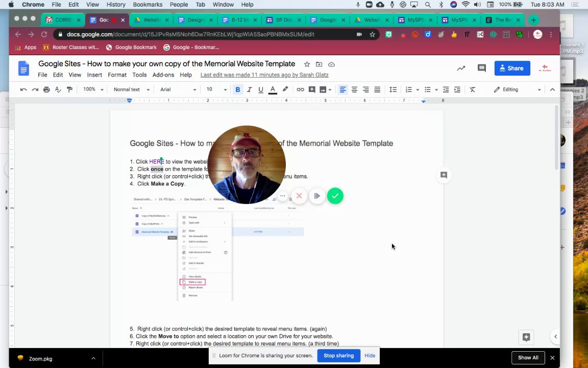The height and width of the screenshot is (368, 588).
Task: Open the font size 10 dropdown
Action: click(x=216, y=89)
